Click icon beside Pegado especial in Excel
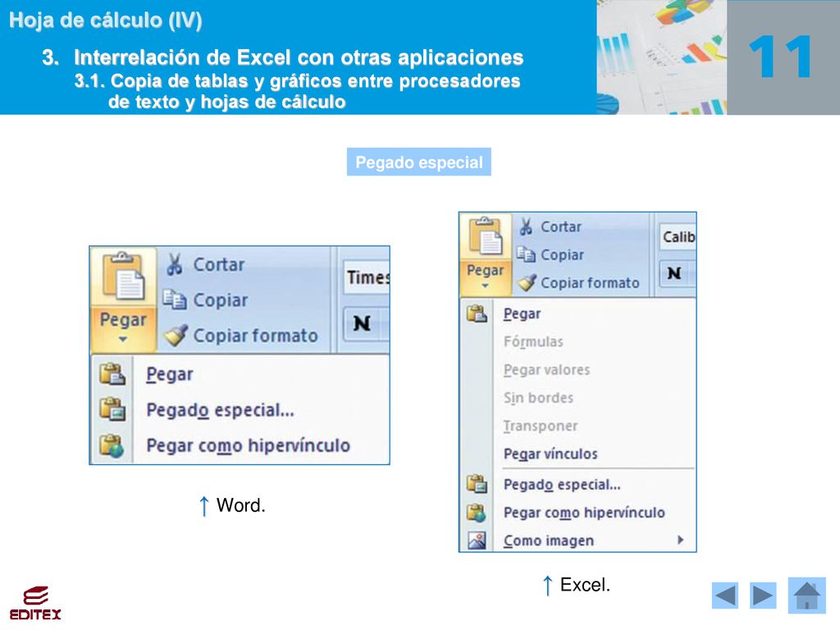The height and width of the screenshot is (630, 840). coord(477,484)
